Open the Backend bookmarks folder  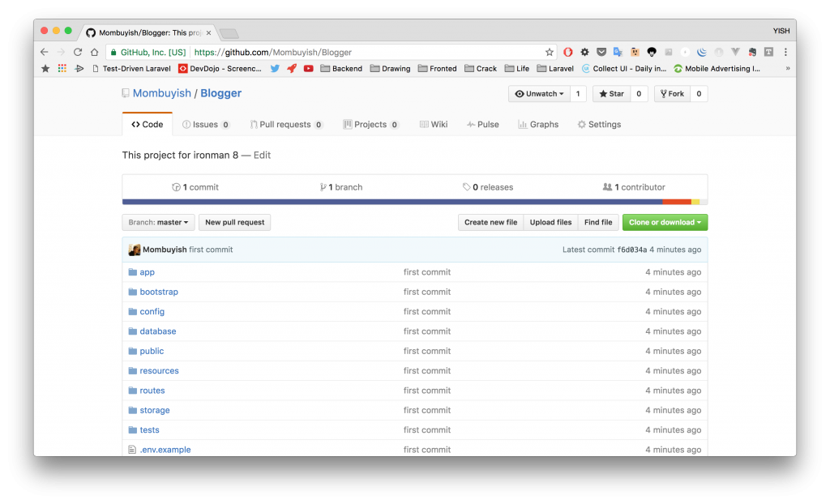click(341, 68)
